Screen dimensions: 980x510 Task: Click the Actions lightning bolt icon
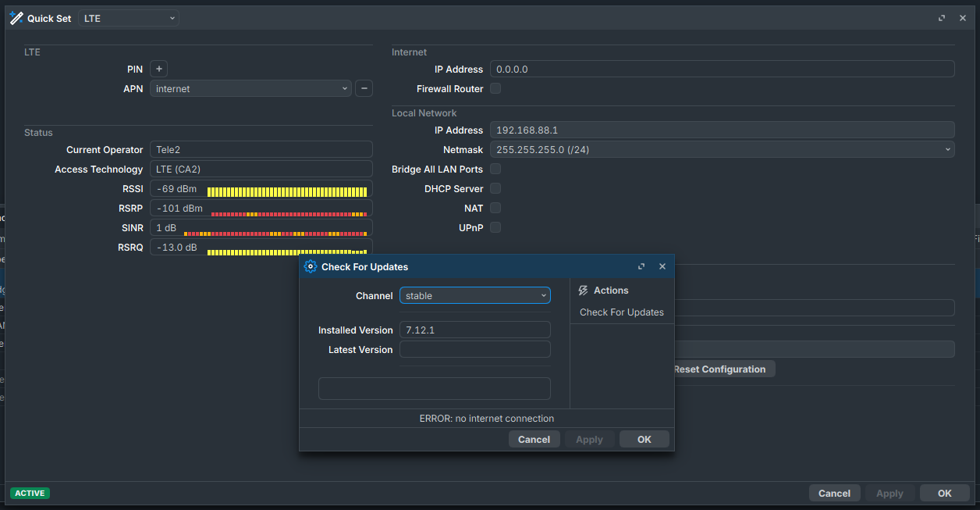pos(583,291)
